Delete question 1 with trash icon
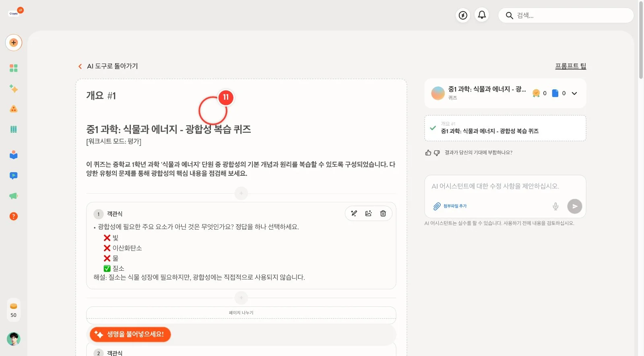 pyautogui.click(x=383, y=214)
